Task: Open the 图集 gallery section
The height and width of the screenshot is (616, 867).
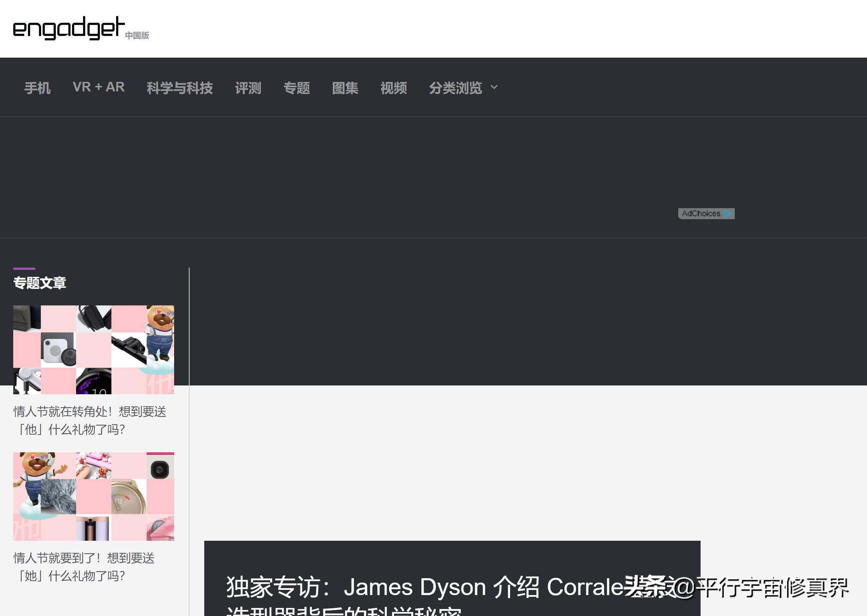Action: pos(345,88)
